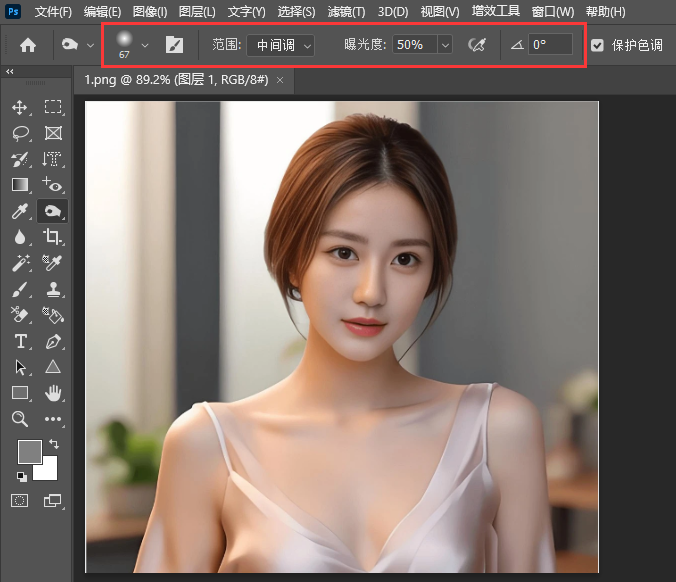Select the Vertical Type Mask tool
This screenshot has width=676, height=582.
[52, 160]
